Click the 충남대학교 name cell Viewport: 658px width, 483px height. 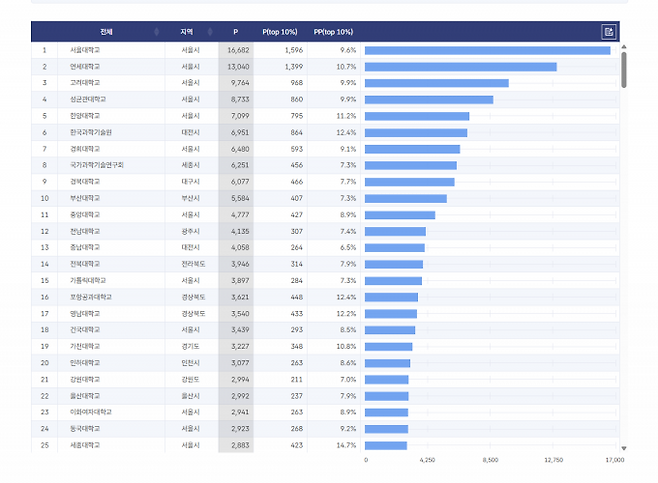[85, 248]
